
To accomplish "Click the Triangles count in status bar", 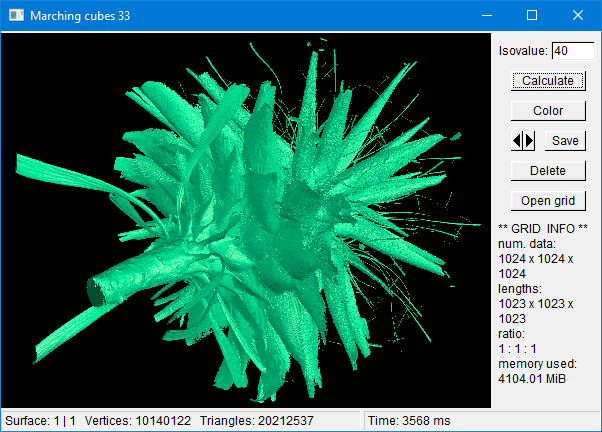I will pyautogui.click(x=258, y=422).
